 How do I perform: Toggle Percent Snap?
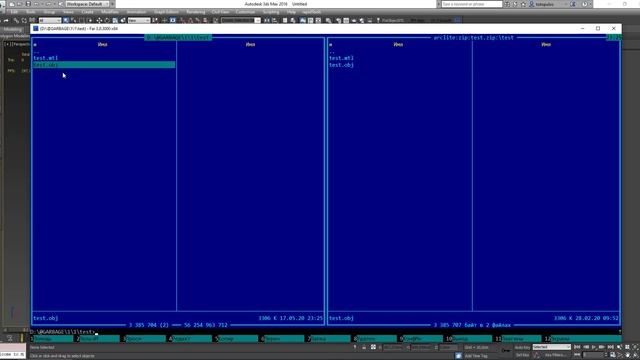tap(198, 20)
